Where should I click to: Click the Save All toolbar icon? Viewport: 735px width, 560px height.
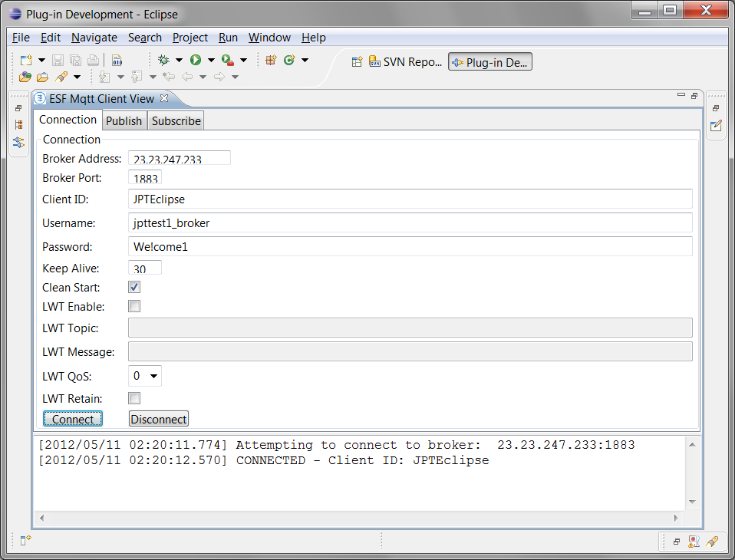click(x=75, y=60)
